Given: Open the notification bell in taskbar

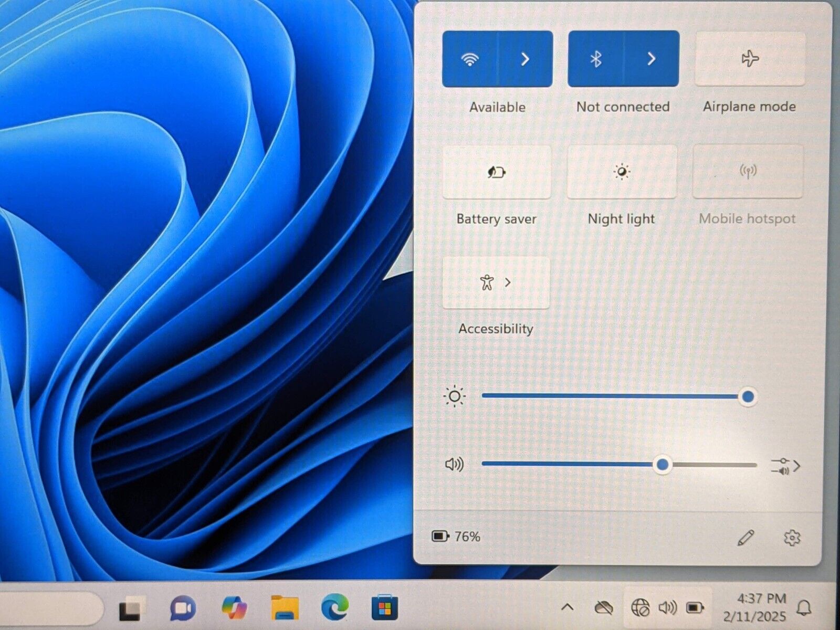Looking at the screenshot, I should coord(804,608).
